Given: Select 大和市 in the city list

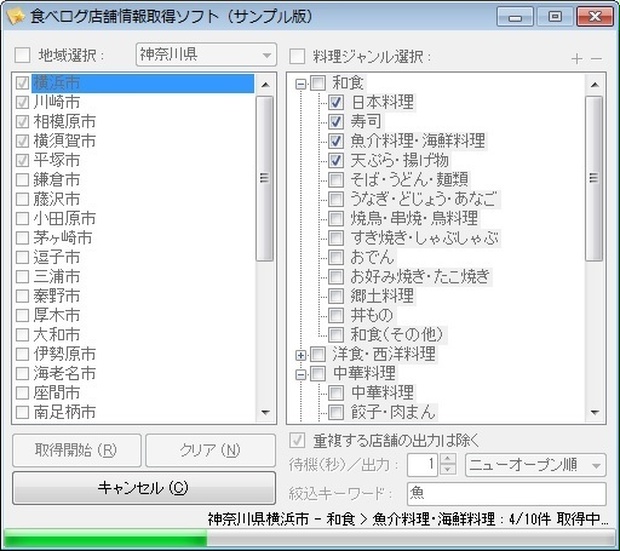Looking at the screenshot, I should point(57,335).
